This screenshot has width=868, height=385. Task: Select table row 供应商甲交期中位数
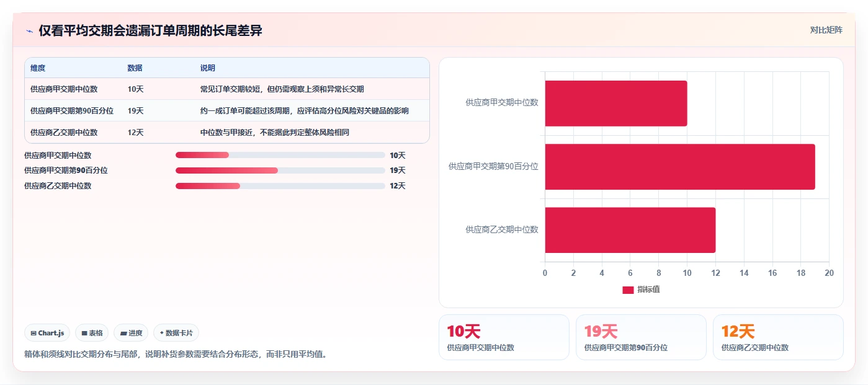tap(226, 89)
